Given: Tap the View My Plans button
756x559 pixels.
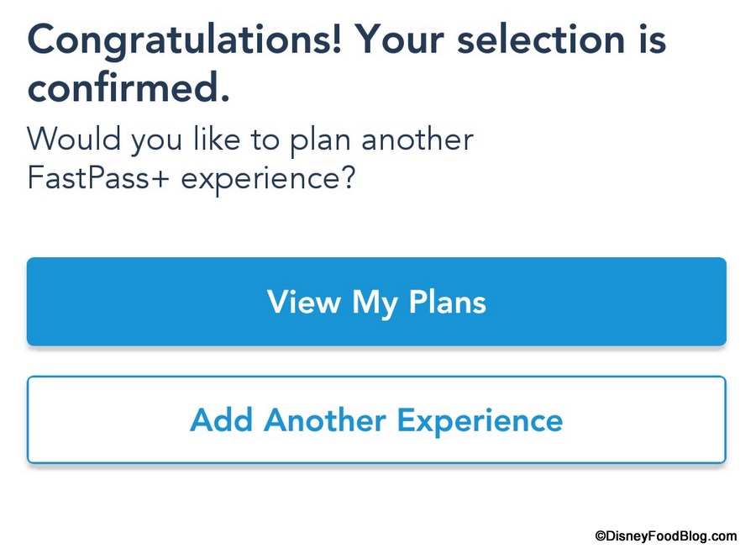Looking at the screenshot, I should coord(376,302).
